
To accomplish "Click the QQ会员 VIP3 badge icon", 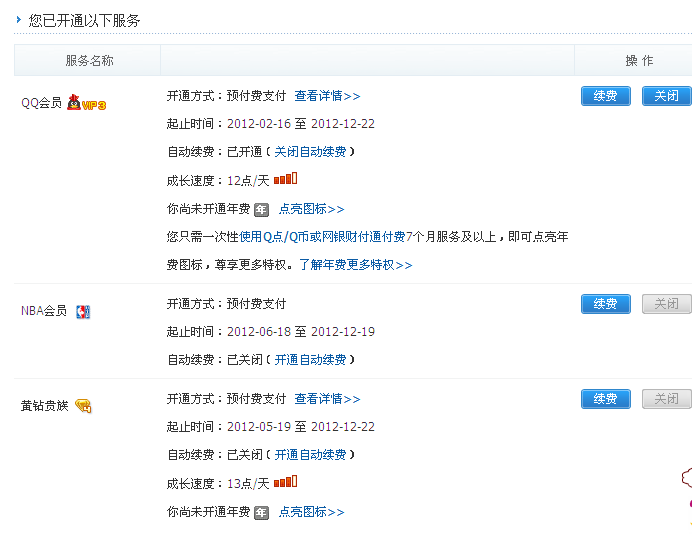I will [x=86, y=103].
